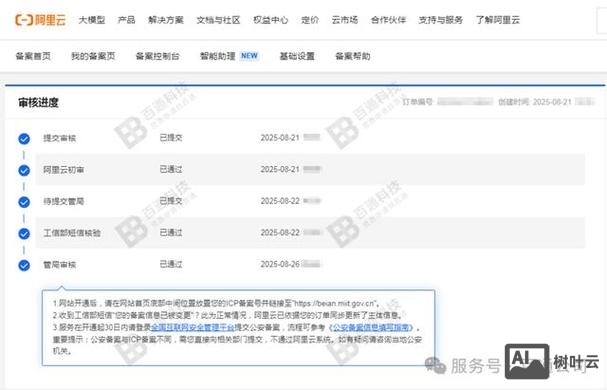Select the 2025-08-26 date in 管局审核 row
The height and width of the screenshot is (390, 607).
coord(280,265)
